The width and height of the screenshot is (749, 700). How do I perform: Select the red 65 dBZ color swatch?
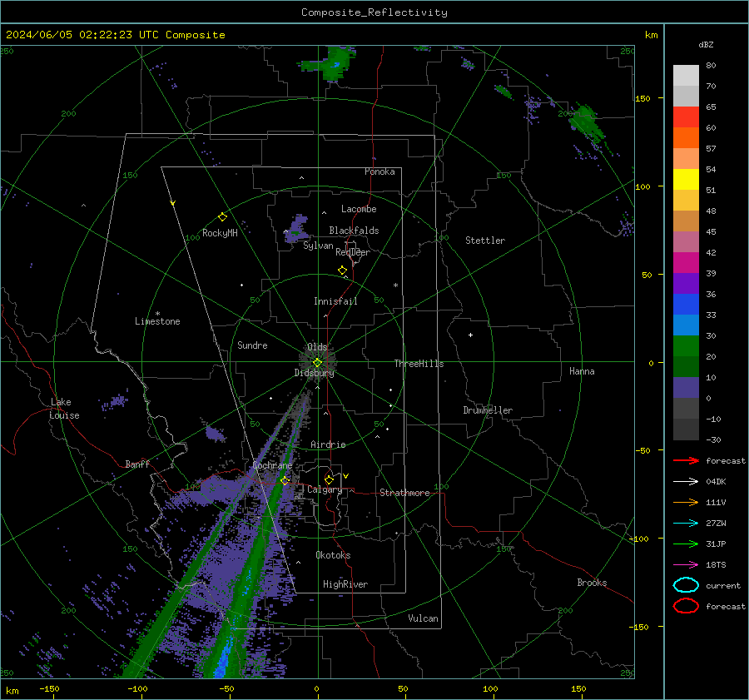pyautogui.click(x=686, y=117)
